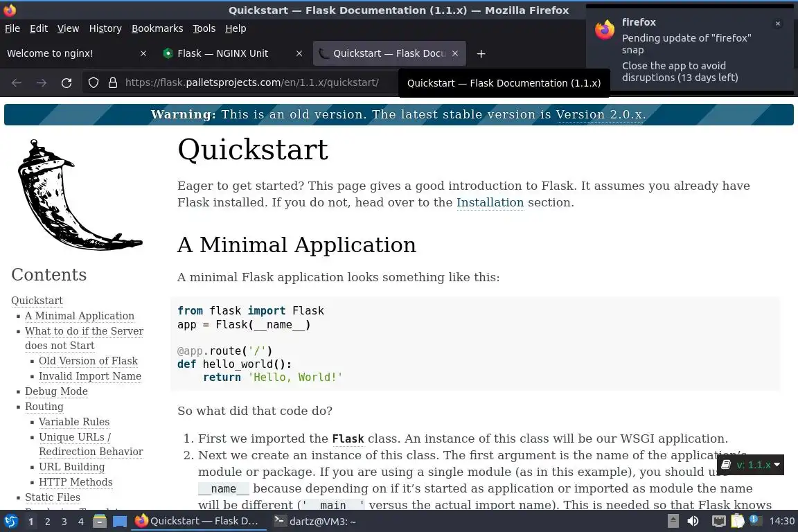Open the file manager icon in the taskbar
This screenshot has height=532, width=798.
[x=100, y=522]
